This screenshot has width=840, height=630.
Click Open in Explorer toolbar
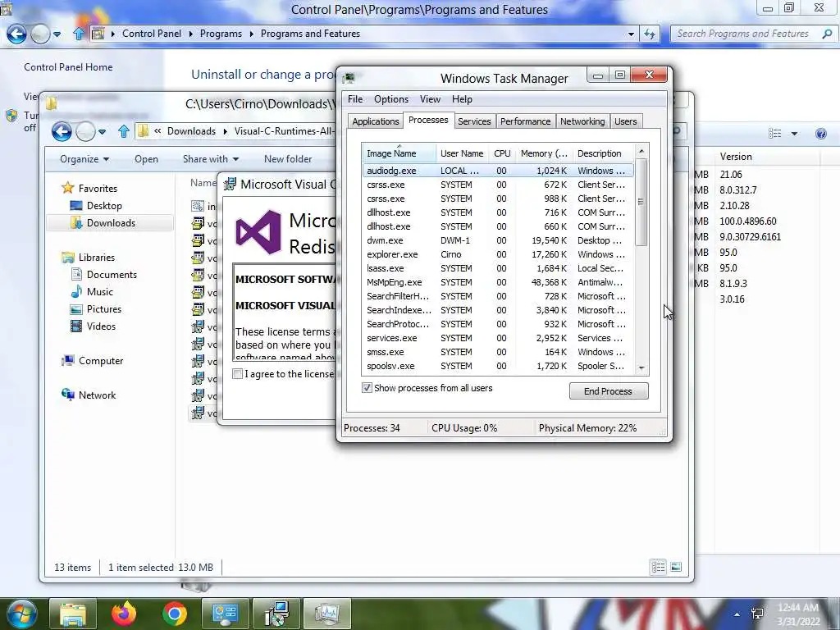coord(146,159)
